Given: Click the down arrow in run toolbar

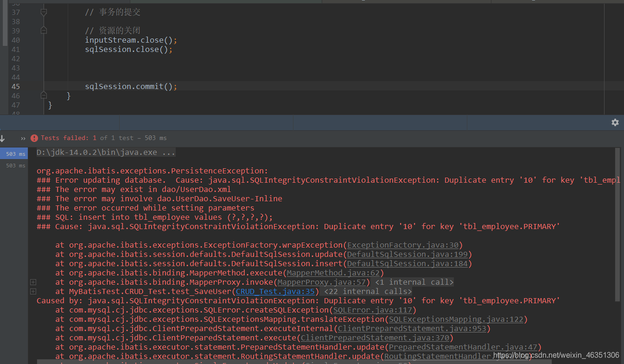Looking at the screenshot, I should tap(2, 138).
